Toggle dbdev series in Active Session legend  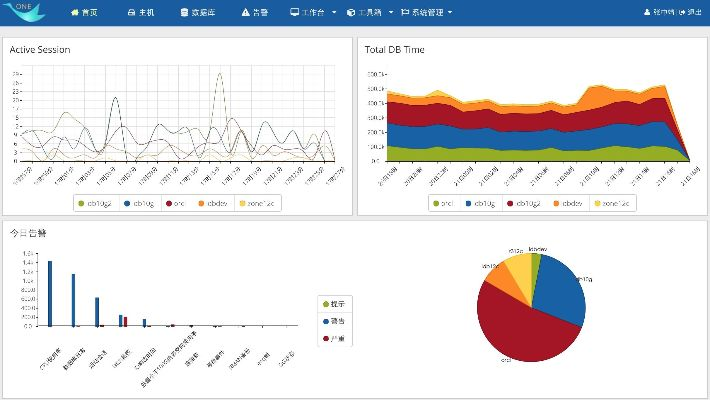[213, 203]
